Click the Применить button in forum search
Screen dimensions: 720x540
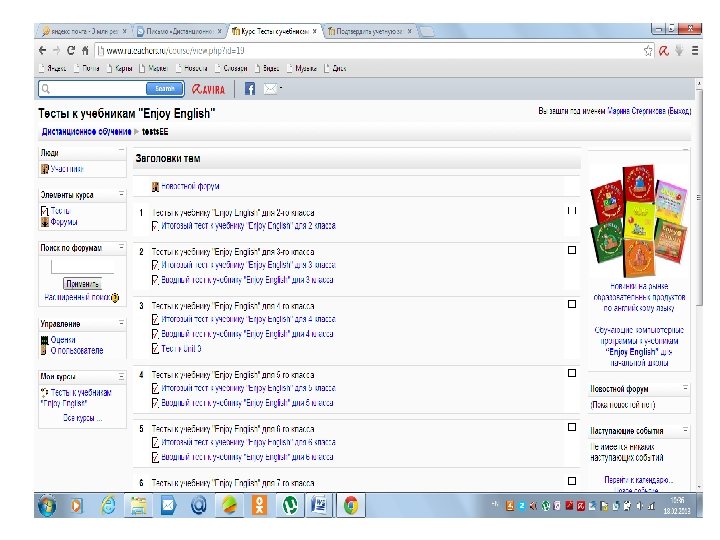click(x=82, y=284)
